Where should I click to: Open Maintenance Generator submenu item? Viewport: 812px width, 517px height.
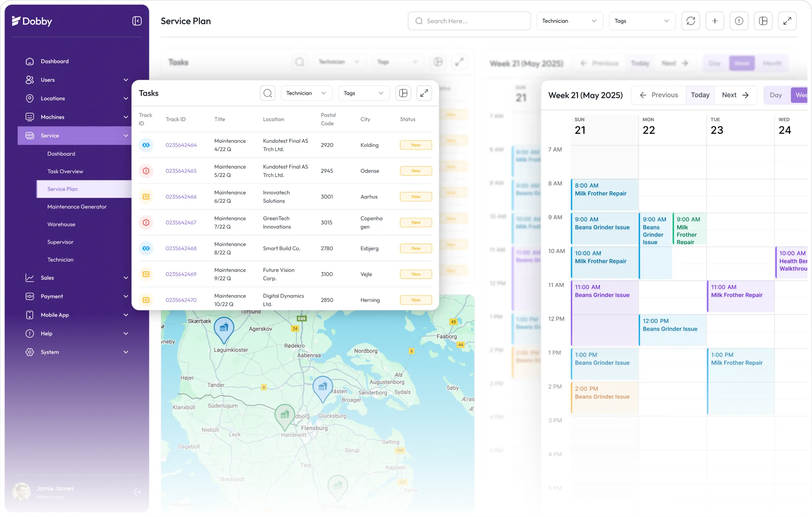[77, 207]
